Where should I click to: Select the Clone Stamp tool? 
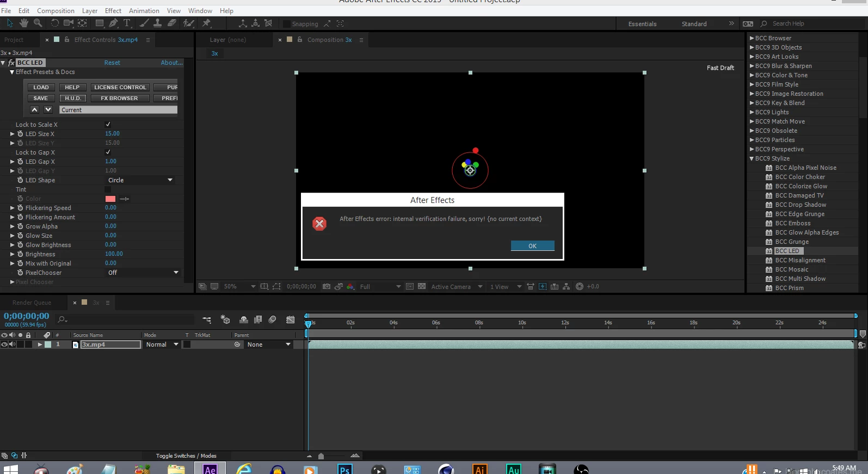coord(157,23)
